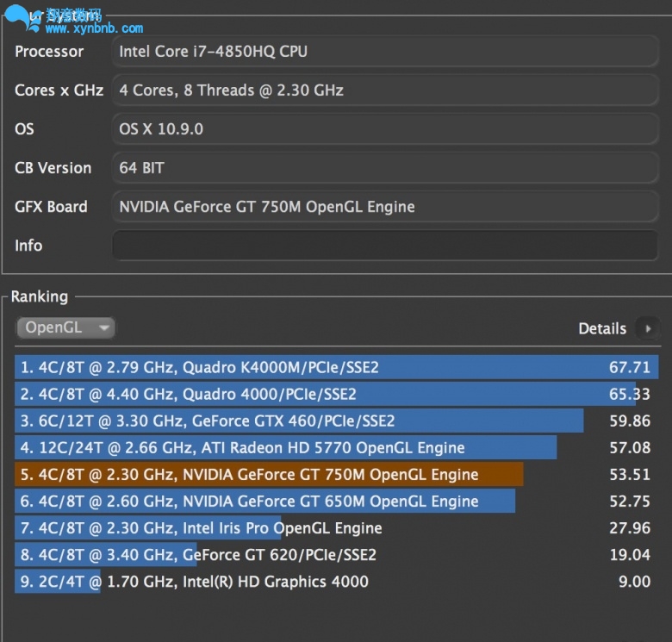672x642 pixels.
Task: Click the OS field showing OS X 10.9.0
Action: pyautogui.click(x=385, y=129)
